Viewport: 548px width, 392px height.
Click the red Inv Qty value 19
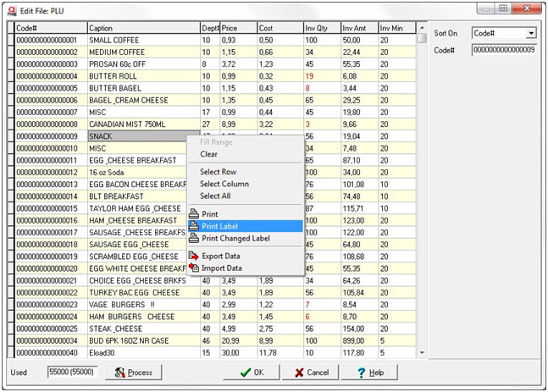click(322, 76)
